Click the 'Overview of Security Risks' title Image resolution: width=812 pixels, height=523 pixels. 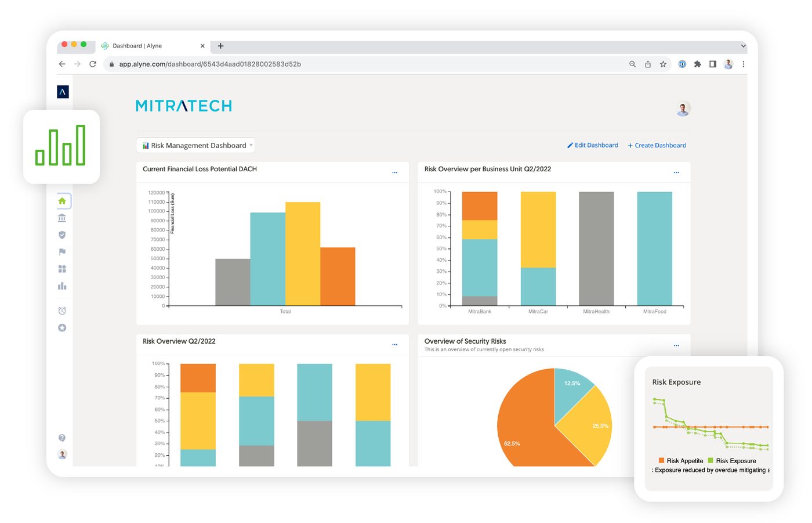pyautogui.click(x=465, y=341)
